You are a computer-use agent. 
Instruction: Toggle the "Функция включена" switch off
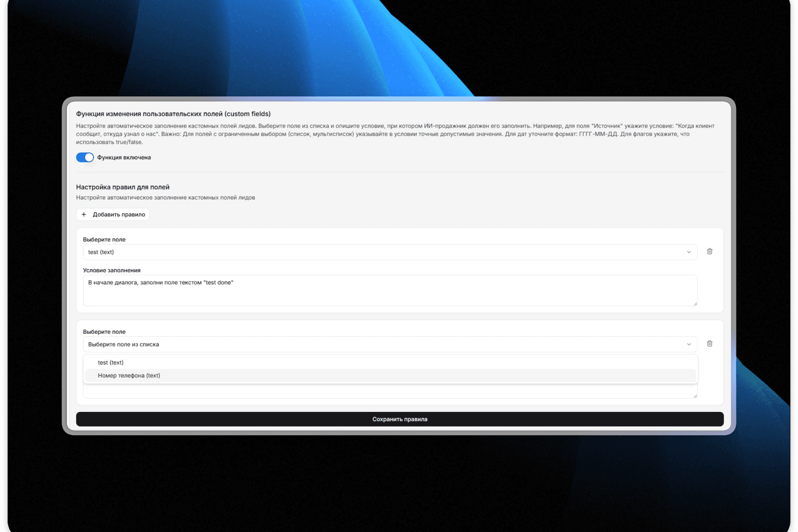tap(85, 158)
